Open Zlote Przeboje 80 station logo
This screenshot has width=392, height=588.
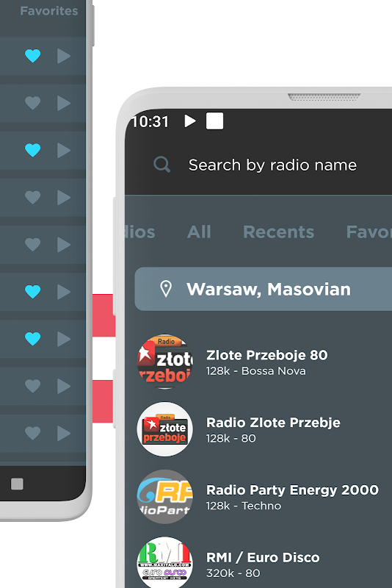click(x=164, y=362)
